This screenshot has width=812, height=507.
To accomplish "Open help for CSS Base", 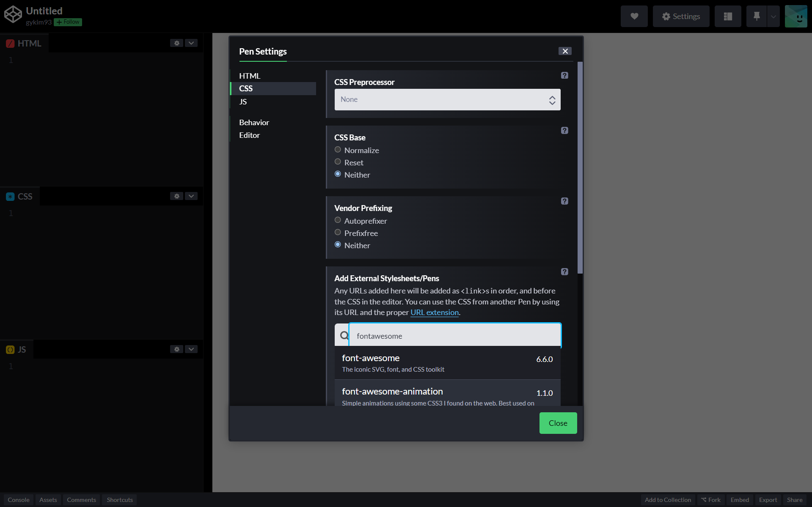I will 564,131.
